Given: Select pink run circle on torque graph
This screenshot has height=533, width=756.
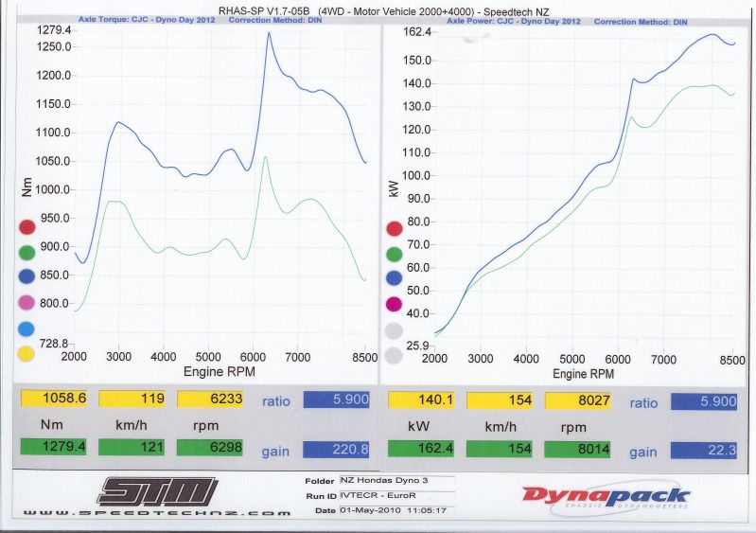Looking at the screenshot, I should (x=26, y=303).
